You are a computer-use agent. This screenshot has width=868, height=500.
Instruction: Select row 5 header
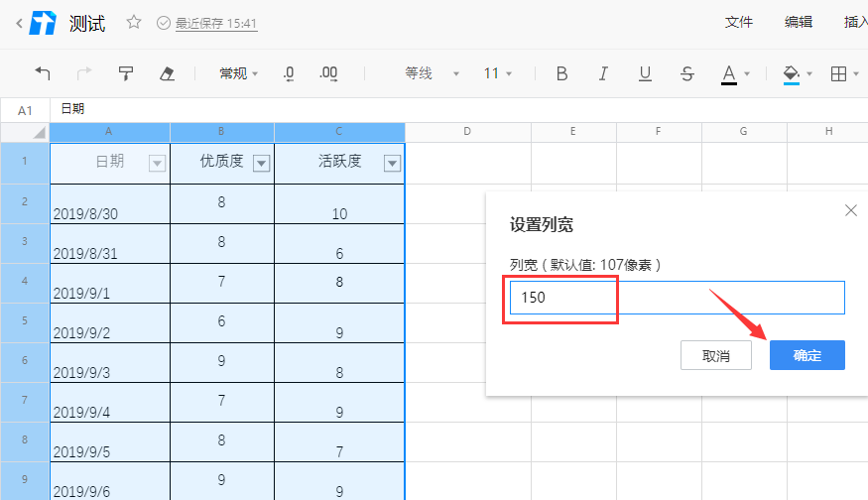click(x=25, y=321)
